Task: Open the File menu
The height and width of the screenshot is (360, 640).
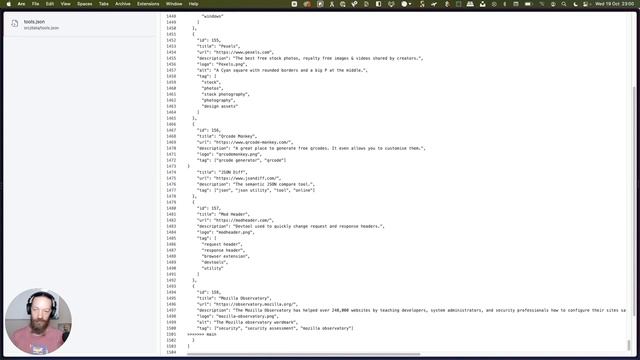Action: click(36, 4)
